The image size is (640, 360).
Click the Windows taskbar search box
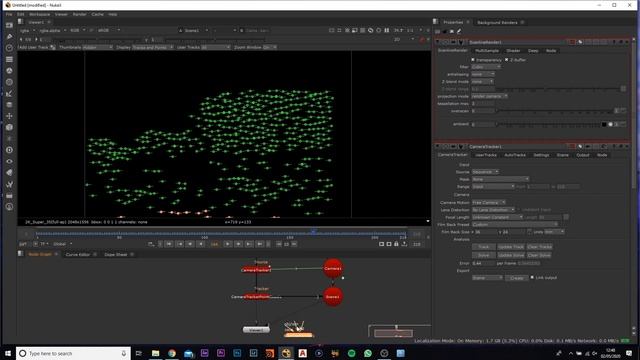(73, 353)
